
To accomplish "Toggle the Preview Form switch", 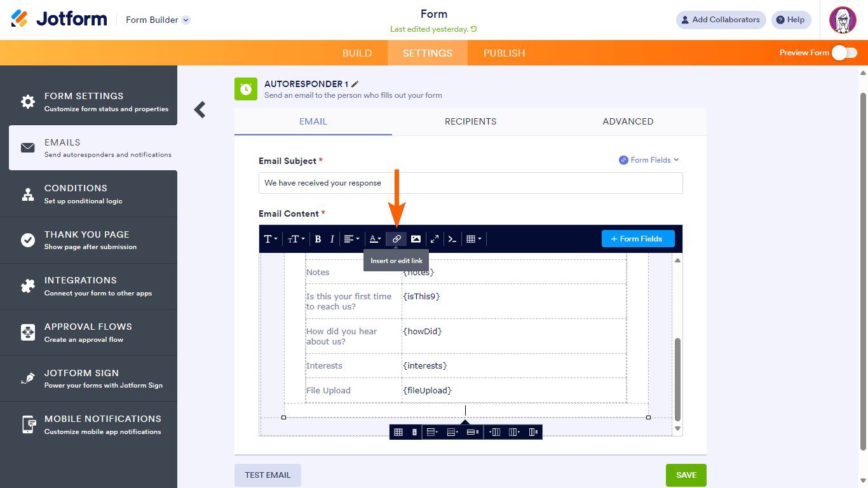I will click(844, 53).
